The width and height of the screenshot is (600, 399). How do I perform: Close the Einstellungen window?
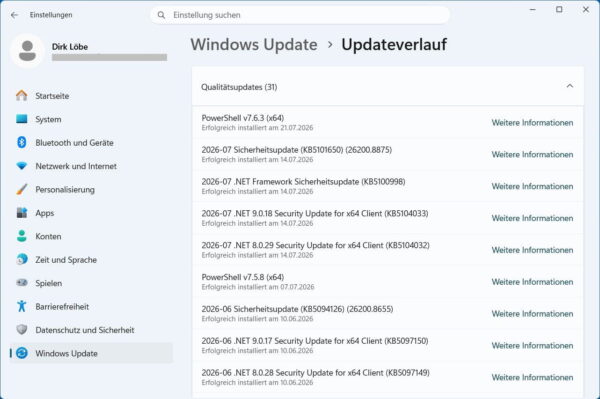point(586,10)
